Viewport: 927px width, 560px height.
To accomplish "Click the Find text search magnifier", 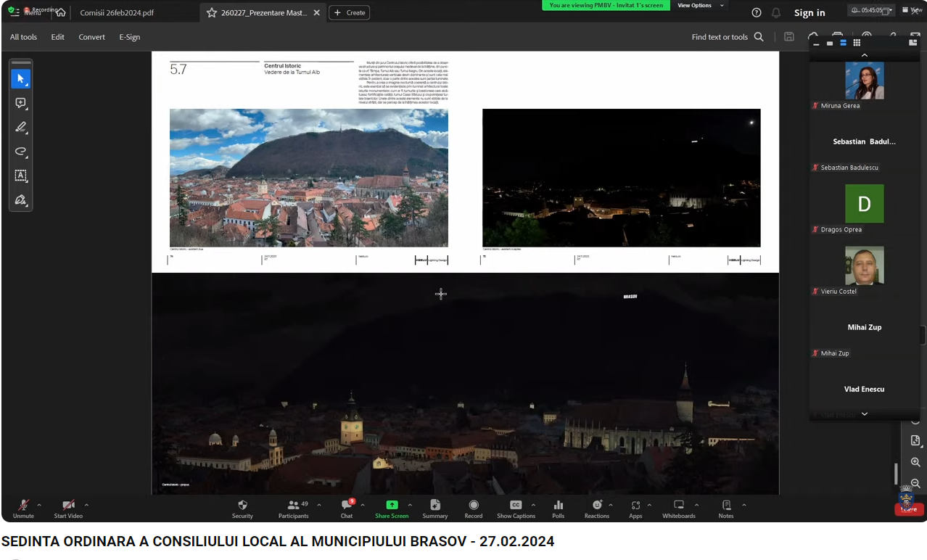I will [759, 37].
